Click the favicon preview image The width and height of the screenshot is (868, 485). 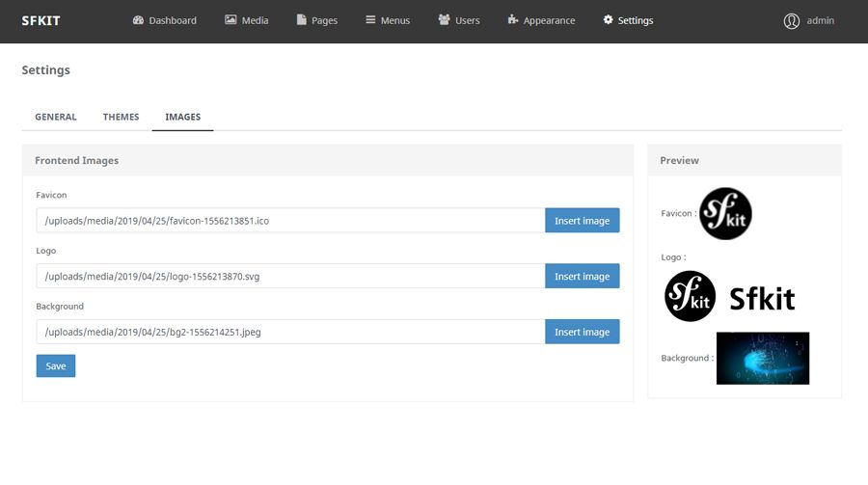725,214
